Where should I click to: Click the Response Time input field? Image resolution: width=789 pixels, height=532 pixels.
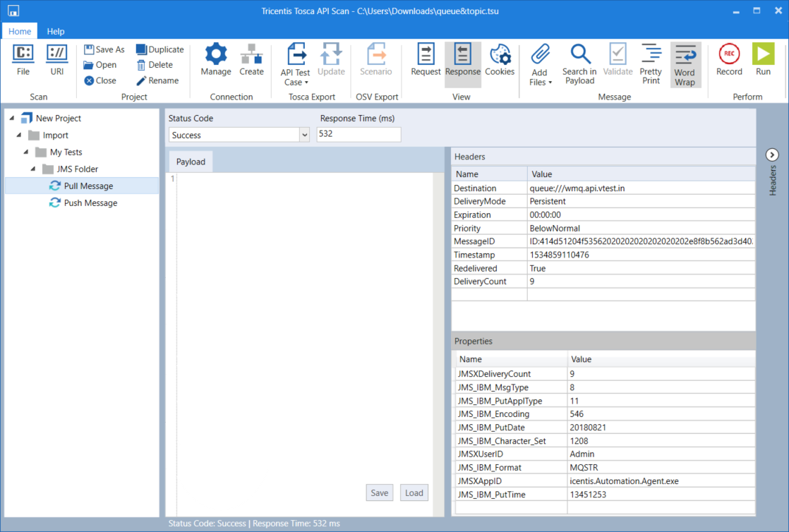[x=359, y=134]
